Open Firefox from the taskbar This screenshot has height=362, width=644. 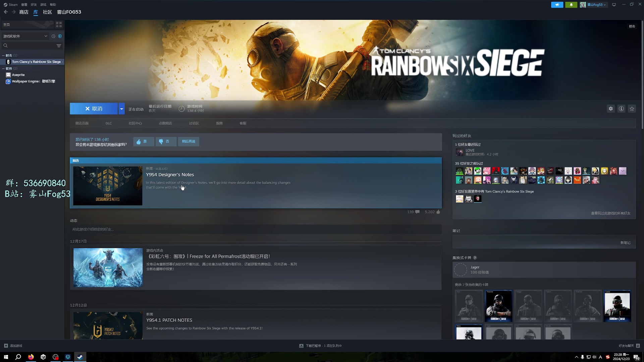point(31,357)
